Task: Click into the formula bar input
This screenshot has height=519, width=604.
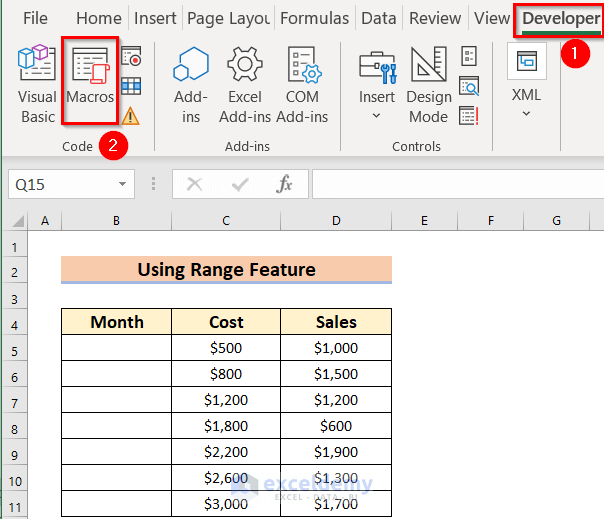Action: [458, 184]
